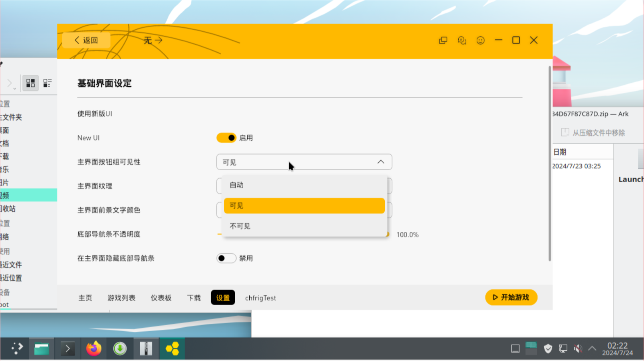The image size is (644, 361).
Task: Launch the terminal from taskbar
Action: tap(67, 349)
